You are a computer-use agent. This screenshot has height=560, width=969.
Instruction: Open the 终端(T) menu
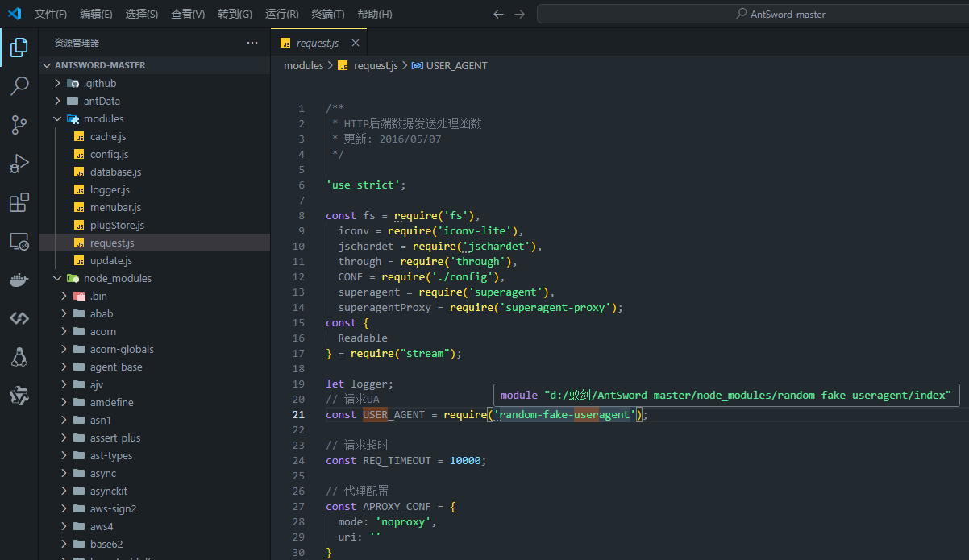pyautogui.click(x=328, y=14)
